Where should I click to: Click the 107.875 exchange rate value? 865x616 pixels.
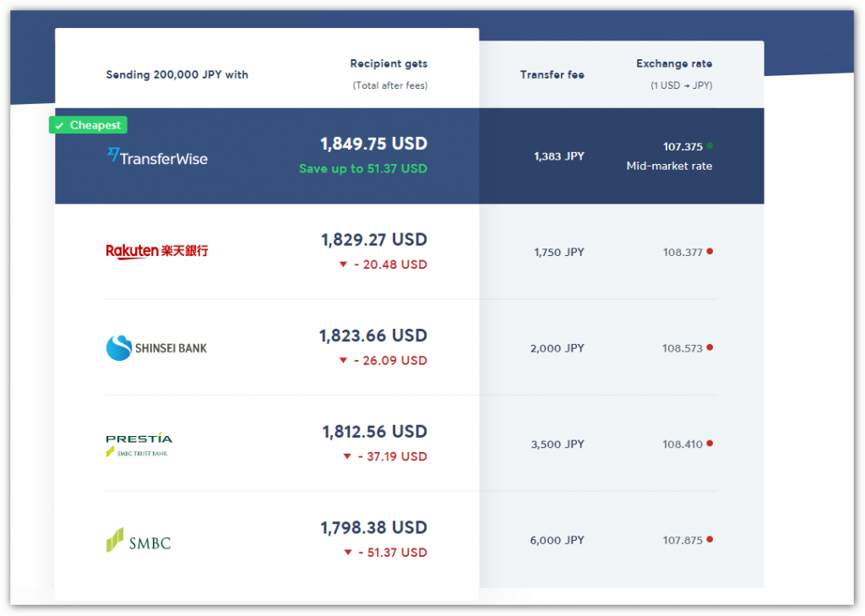coord(683,541)
